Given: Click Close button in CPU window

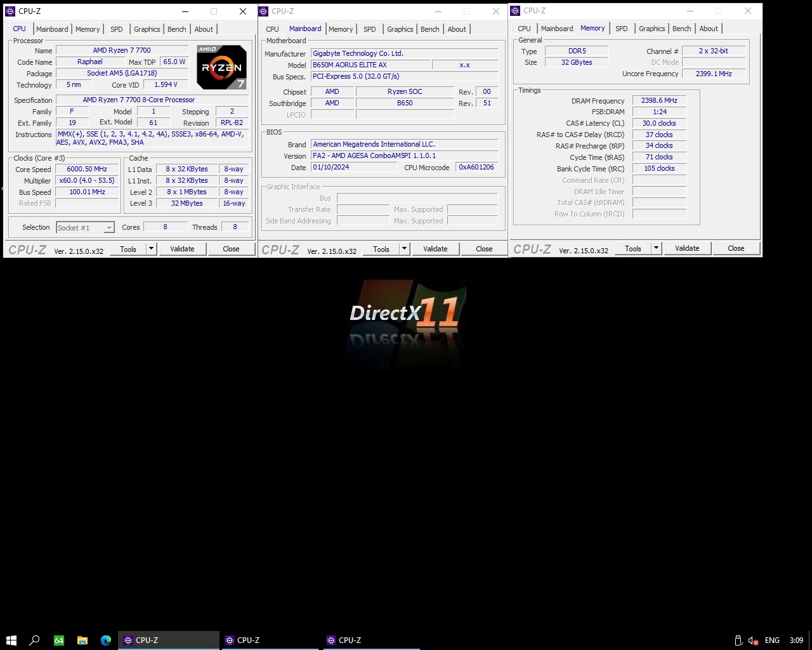Looking at the screenshot, I should (x=231, y=249).
